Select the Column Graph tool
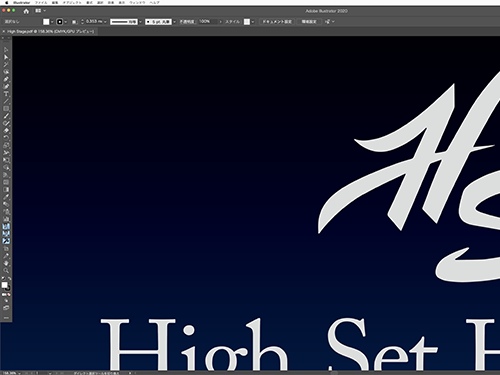The height and width of the screenshot is (375, 500). point(6,219)
